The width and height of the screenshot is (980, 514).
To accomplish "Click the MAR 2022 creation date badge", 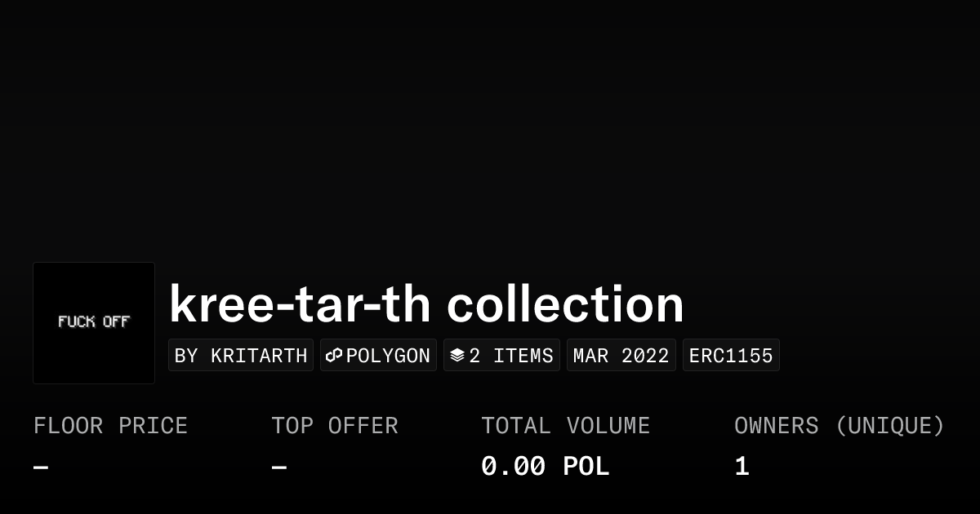I will tap(621, 356).
